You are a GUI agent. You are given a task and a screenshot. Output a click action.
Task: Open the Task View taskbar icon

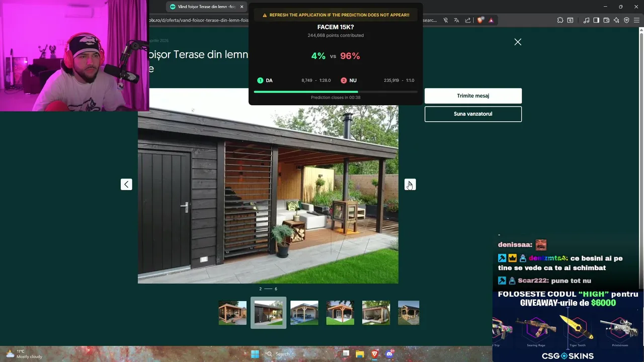[x=346, y=354]
